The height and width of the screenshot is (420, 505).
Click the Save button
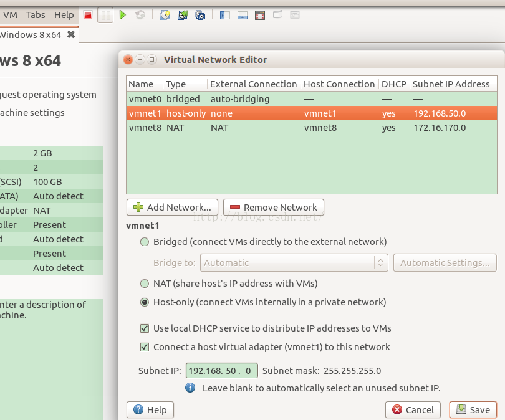tap(473, 409)
